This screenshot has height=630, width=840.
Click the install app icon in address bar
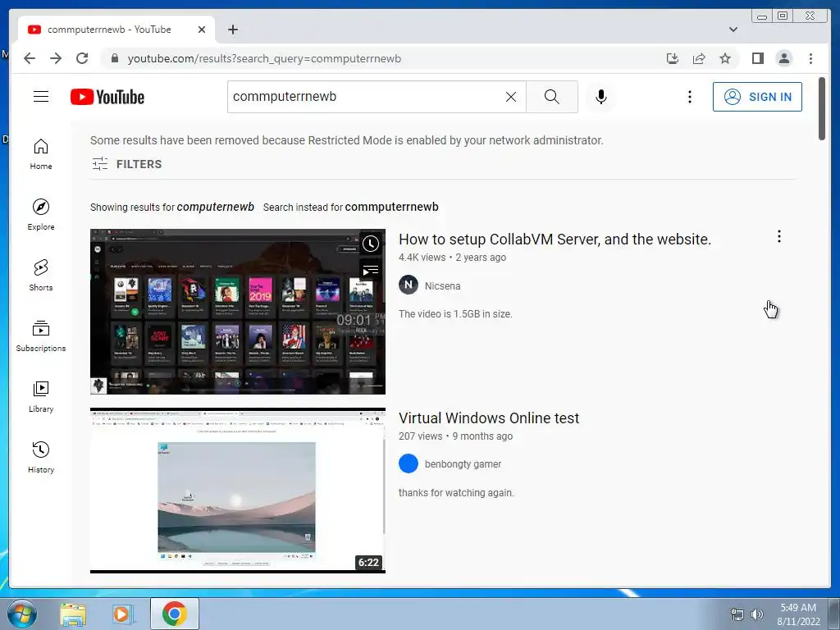coord(673,58)
